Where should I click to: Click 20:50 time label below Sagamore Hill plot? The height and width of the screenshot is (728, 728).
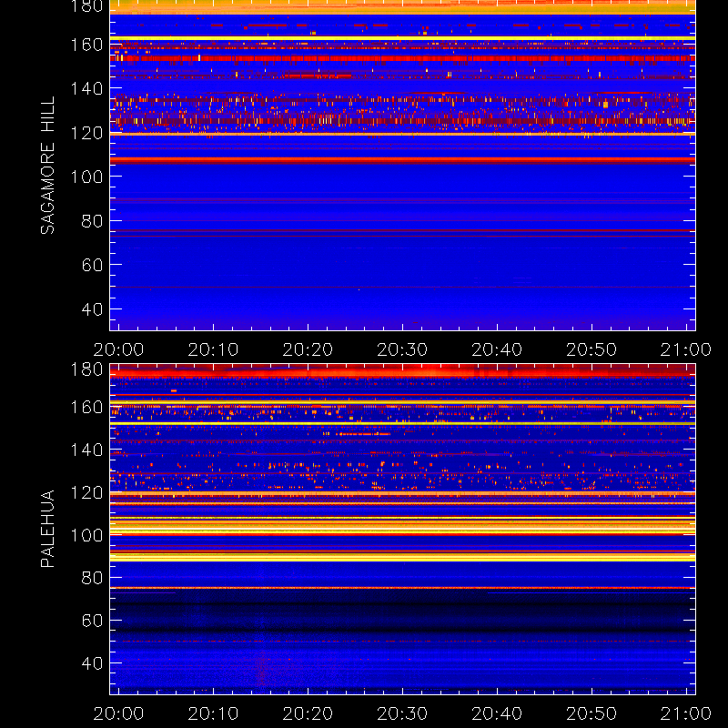591,349
